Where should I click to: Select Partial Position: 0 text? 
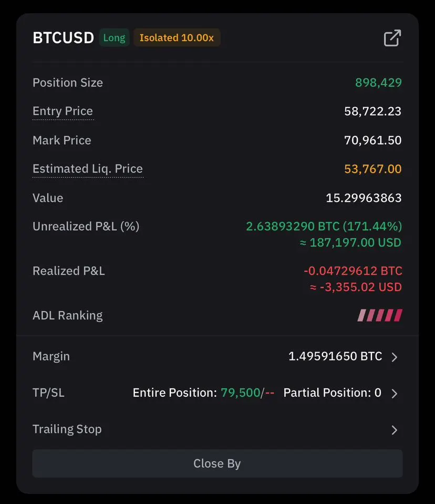click(332, 393)
